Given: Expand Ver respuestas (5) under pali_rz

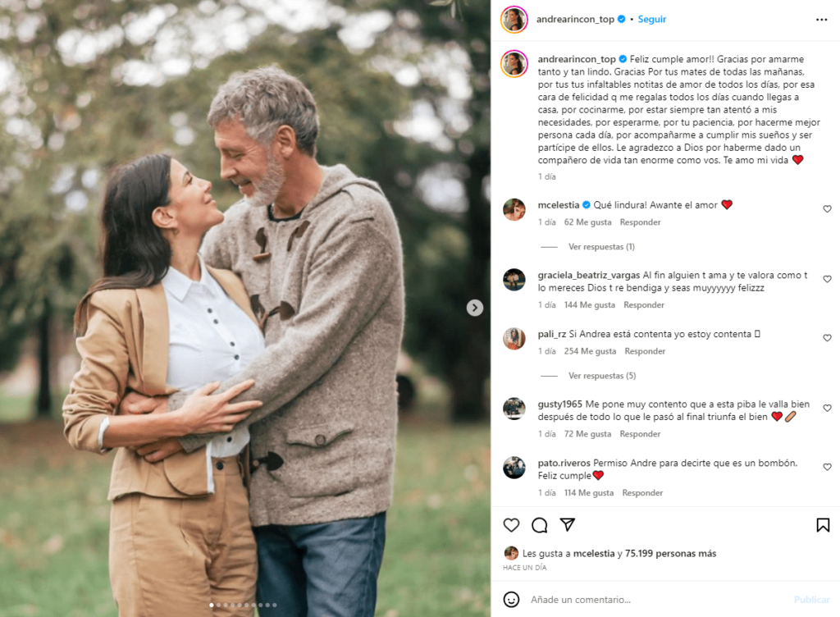Looking at the screenshot, I should click(x=602, y=376).
